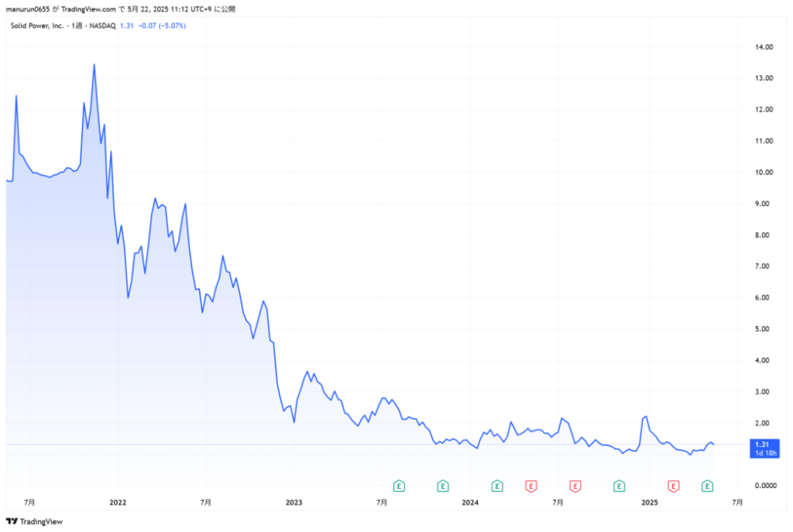Viewport: 793px width, 532px height.
Task: Click the 2024 label on the time axis
Action: [470, 502]
